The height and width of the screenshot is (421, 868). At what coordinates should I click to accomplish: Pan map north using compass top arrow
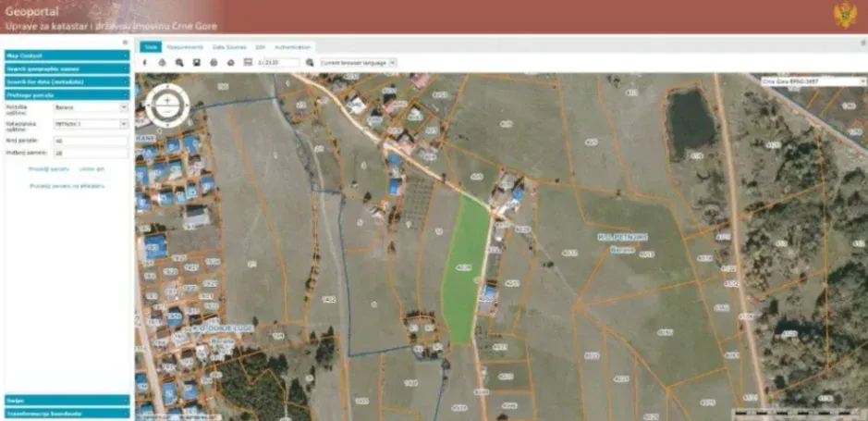[x=167, y=86]
